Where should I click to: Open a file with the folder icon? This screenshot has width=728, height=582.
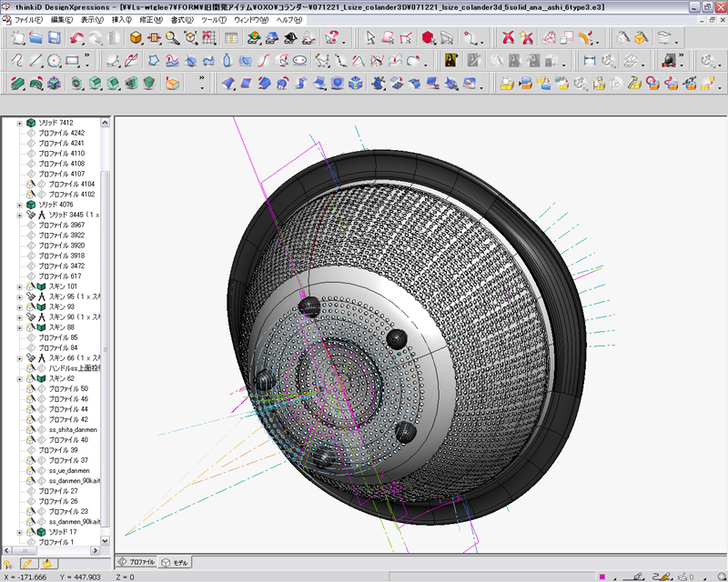tap(35, 37)
